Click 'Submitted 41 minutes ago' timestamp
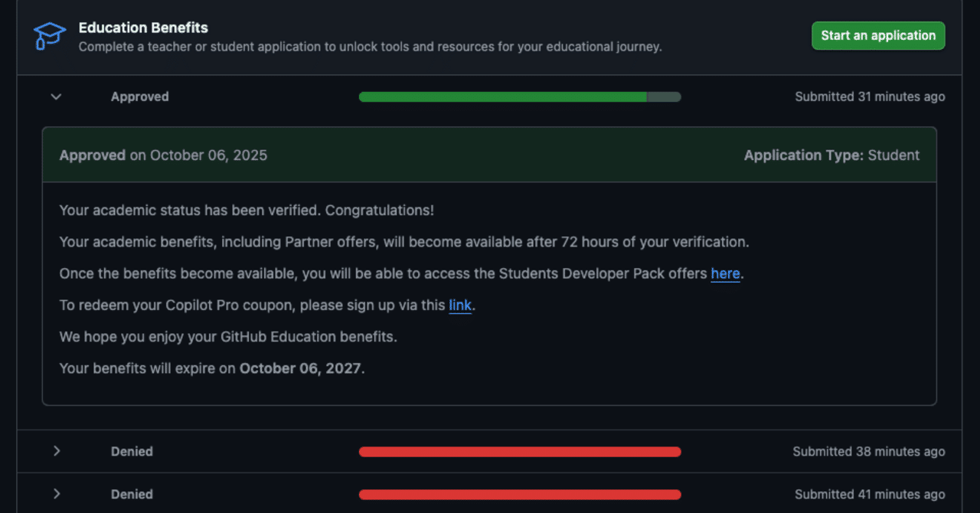Image resolution: width=980 pixels, height=513 pixels. tap(869, 494)
